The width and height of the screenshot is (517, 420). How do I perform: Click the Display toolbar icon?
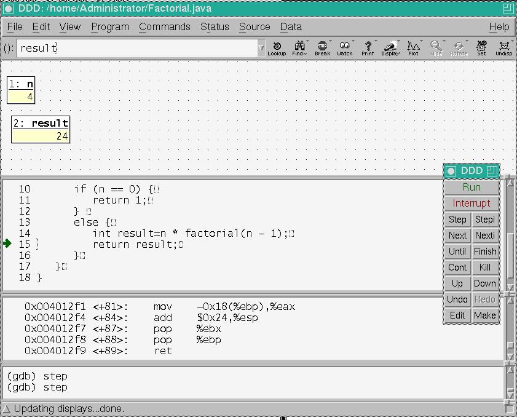[390, 49]
